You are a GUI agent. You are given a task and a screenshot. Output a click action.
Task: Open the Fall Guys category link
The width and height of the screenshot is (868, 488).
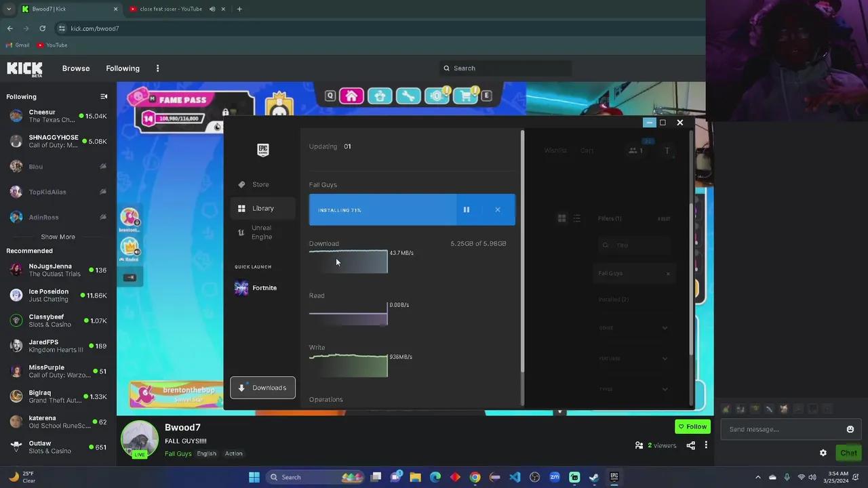point(178,453)
